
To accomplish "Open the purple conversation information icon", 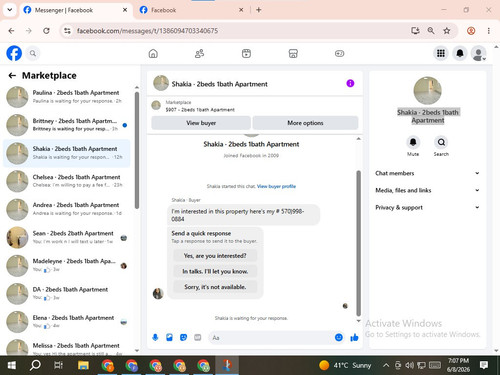I will [x=350, y=83].
